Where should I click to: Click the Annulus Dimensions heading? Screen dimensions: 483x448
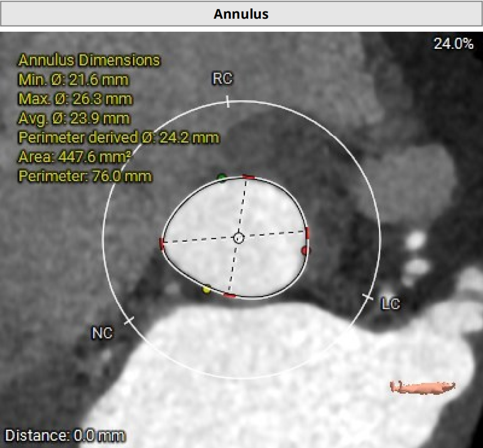89,60
